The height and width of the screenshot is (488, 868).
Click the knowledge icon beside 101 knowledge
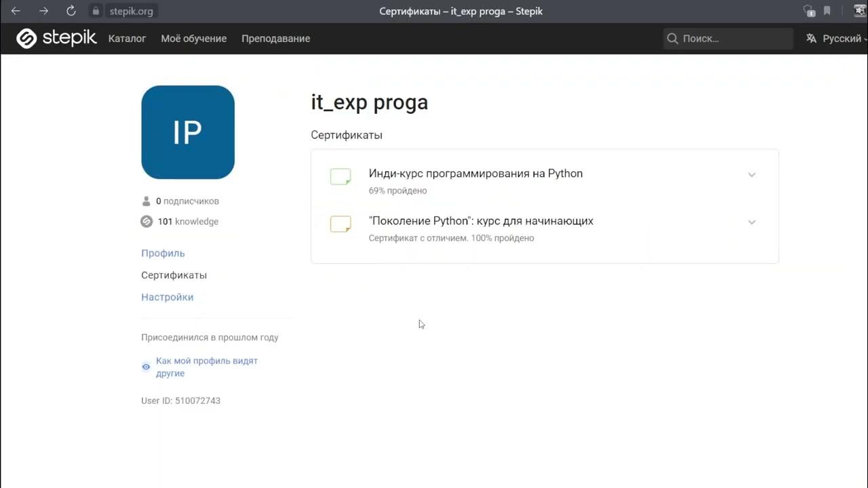[146, 222]
